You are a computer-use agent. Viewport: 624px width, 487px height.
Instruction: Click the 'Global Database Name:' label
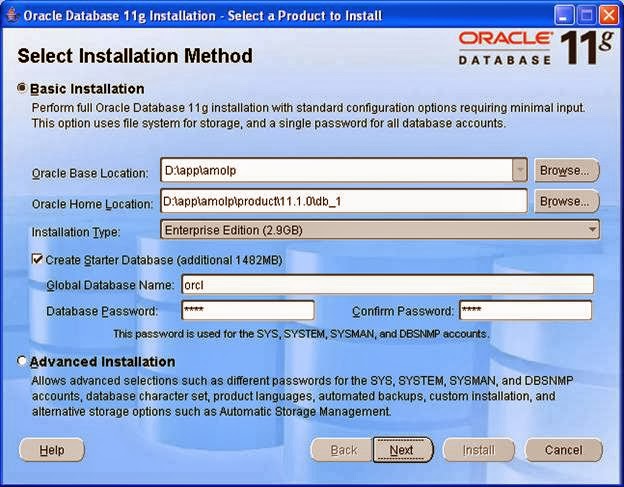[110, 285]
